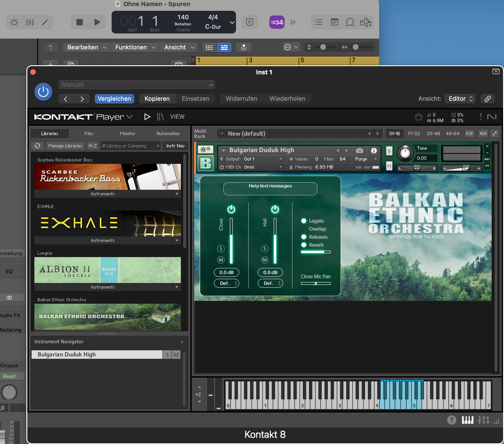The image size is (504, 444).
Task: Click the Tune knob
Action: pyautogui.click(x=405, y=153)
